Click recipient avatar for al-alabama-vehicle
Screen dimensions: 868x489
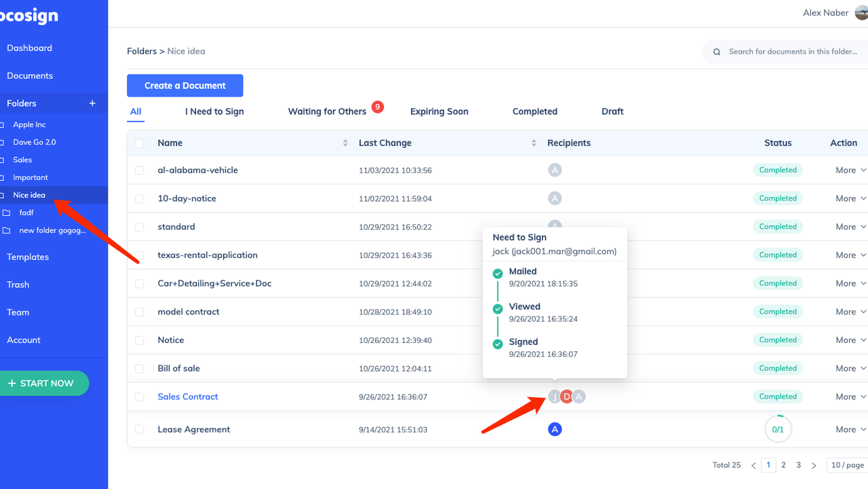point(554,170)
